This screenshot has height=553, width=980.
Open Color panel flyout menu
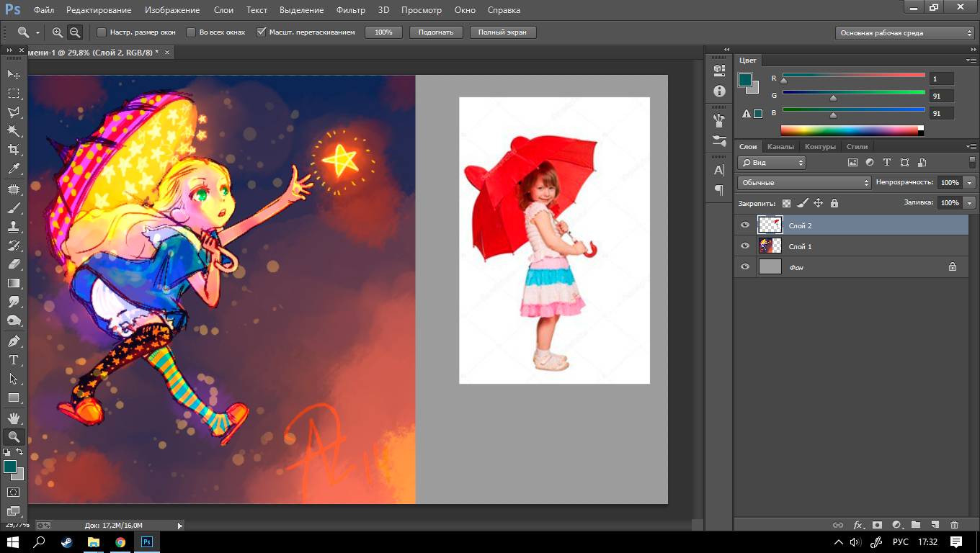click(971, 60)
